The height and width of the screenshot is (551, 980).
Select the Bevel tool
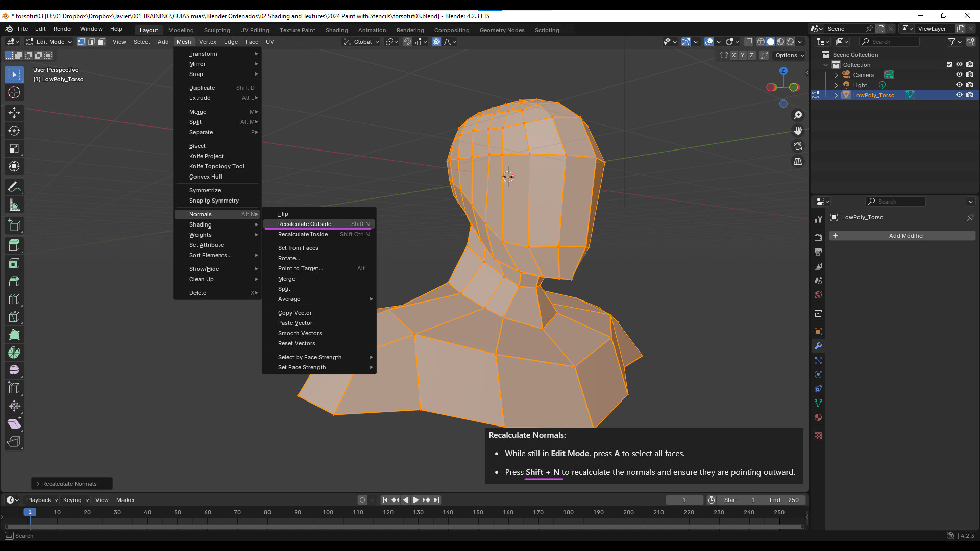tap(14, 281)
